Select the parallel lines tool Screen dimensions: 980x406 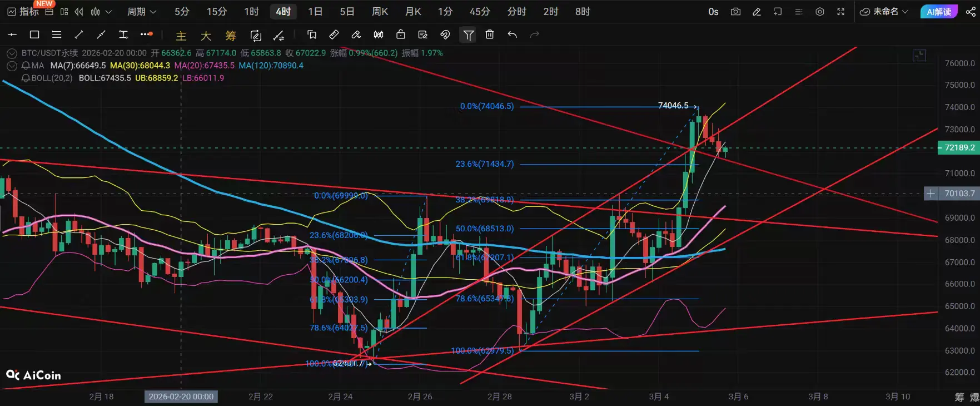pyautogui.click(x=57, y=34)
